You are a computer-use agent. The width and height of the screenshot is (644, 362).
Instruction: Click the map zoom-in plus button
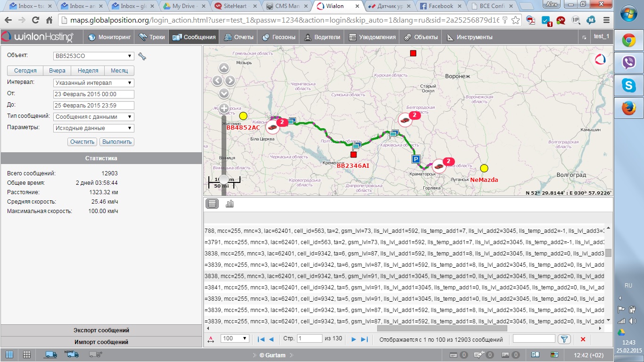(224, 108)
